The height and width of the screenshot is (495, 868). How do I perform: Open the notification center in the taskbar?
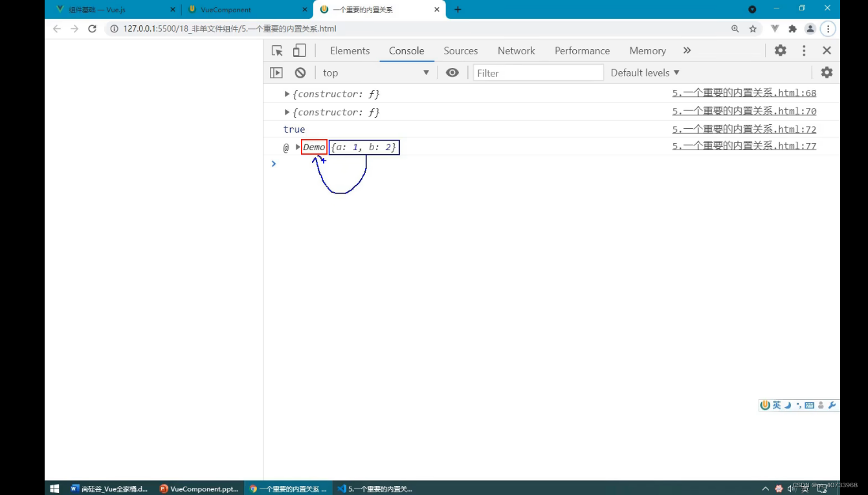tap(822, 489)
